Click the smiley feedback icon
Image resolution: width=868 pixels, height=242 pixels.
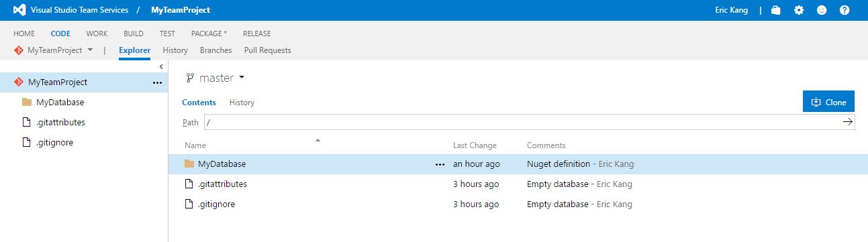pyautogui.click(x=822, y=10)
